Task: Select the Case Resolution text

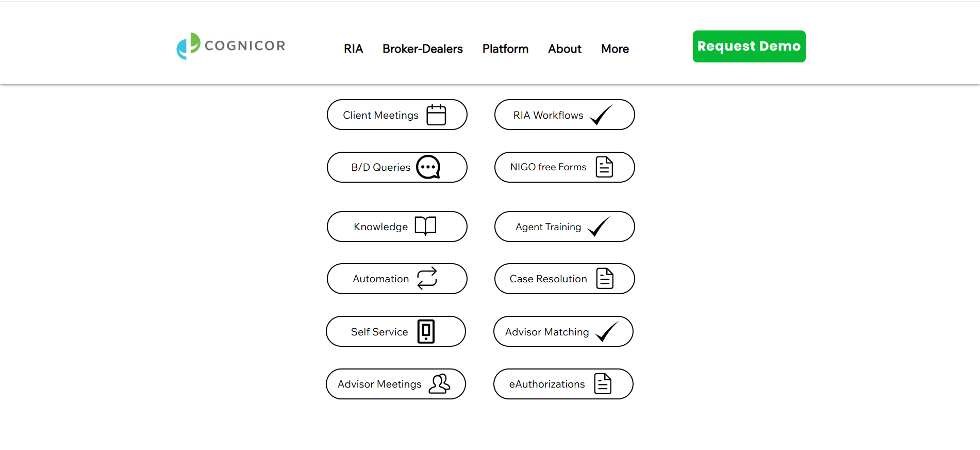Action: 549,279
